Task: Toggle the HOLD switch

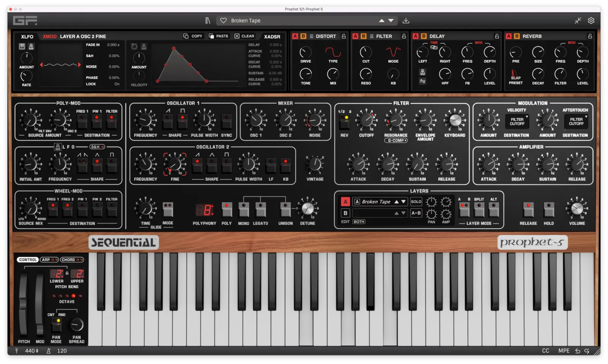Action: click(549, 209)
